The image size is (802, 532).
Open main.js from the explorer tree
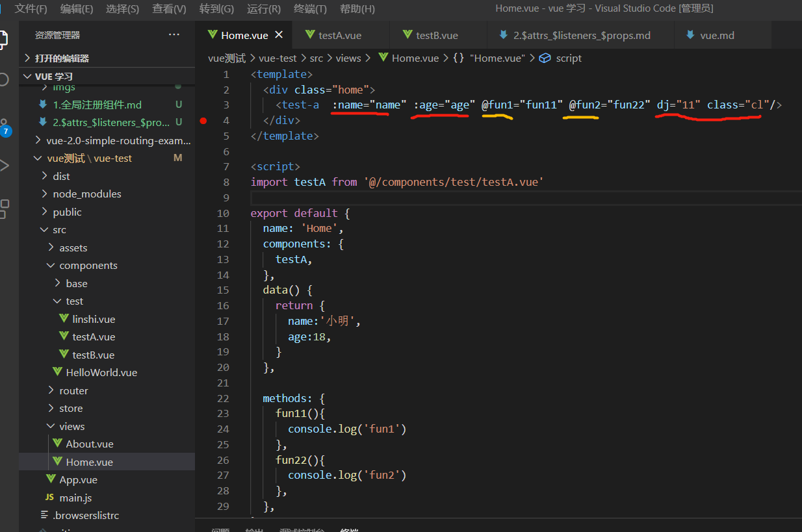tap(75, 498)
